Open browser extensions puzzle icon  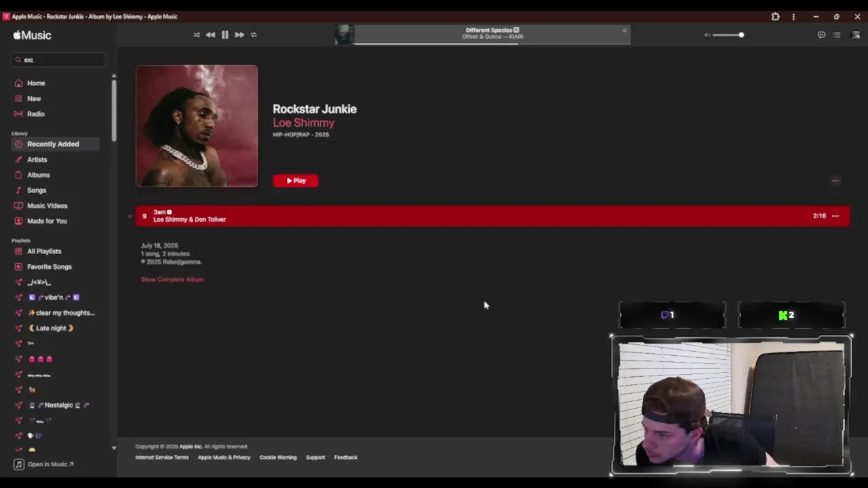tap(776, 17)
